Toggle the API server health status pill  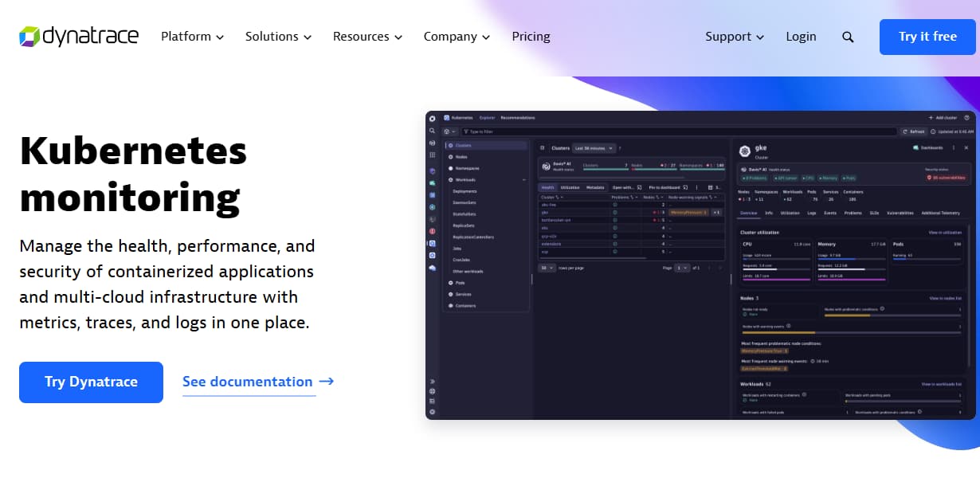[x=785, y=178]
